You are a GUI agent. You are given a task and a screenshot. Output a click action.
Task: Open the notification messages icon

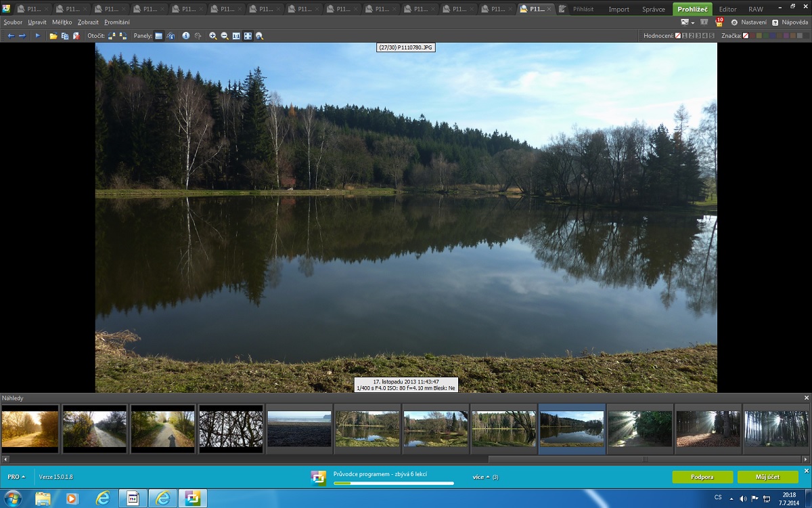[x=719, y=22]
